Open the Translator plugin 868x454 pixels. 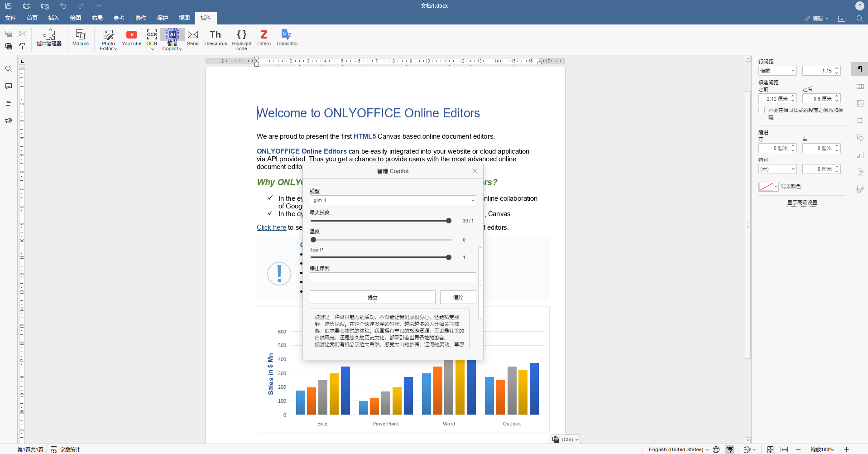(x=287, y=38)
